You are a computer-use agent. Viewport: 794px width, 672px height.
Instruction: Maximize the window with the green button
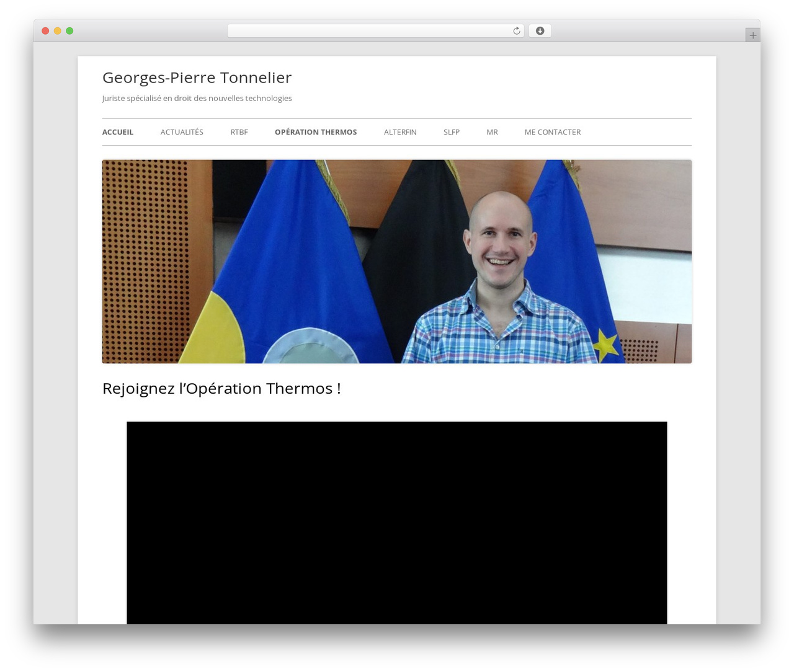[x=69, y=31]
